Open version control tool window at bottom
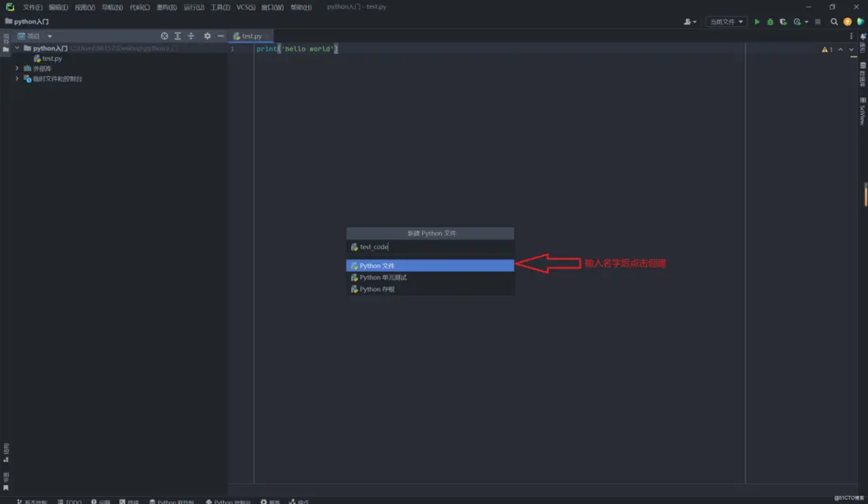Viewport: 868px width, 504px height. point(32,501)
